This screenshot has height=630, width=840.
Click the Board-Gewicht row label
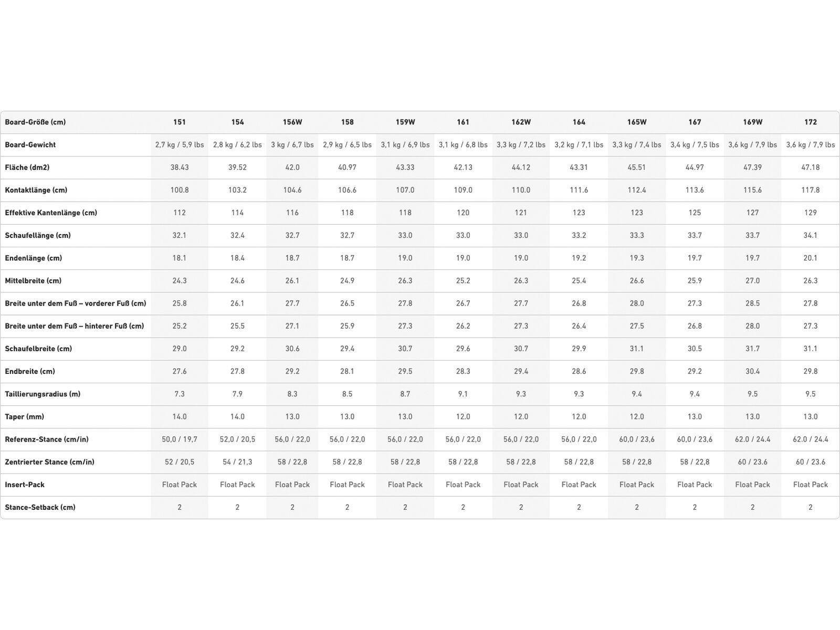tap(30, 145)
